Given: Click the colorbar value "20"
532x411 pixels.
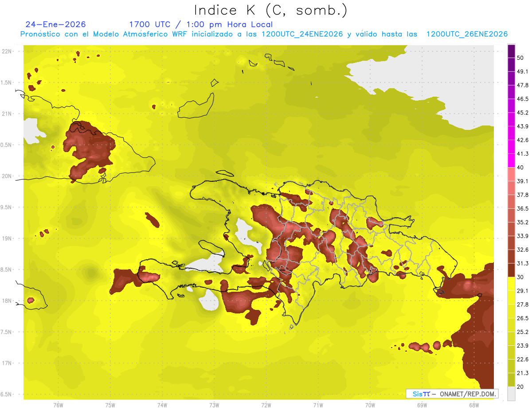Looking at the screenshot, I should point(520,387).
